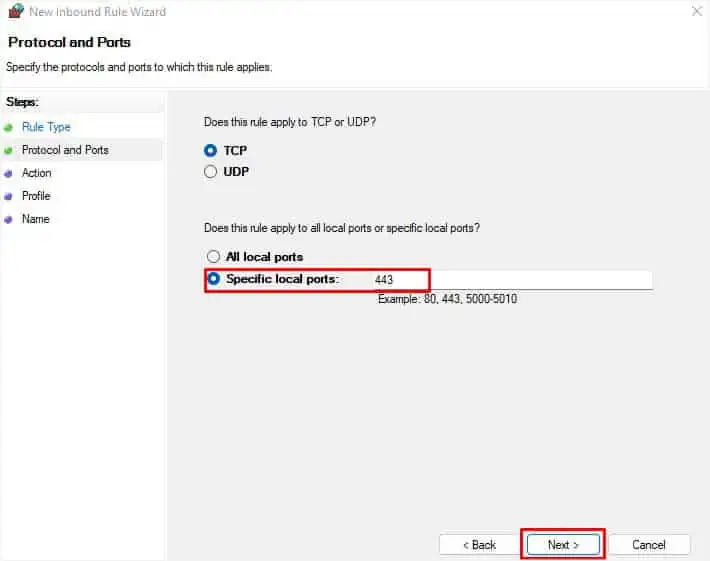Enable the Specific local ports option

pyautogui.click(x=213, y=279)
